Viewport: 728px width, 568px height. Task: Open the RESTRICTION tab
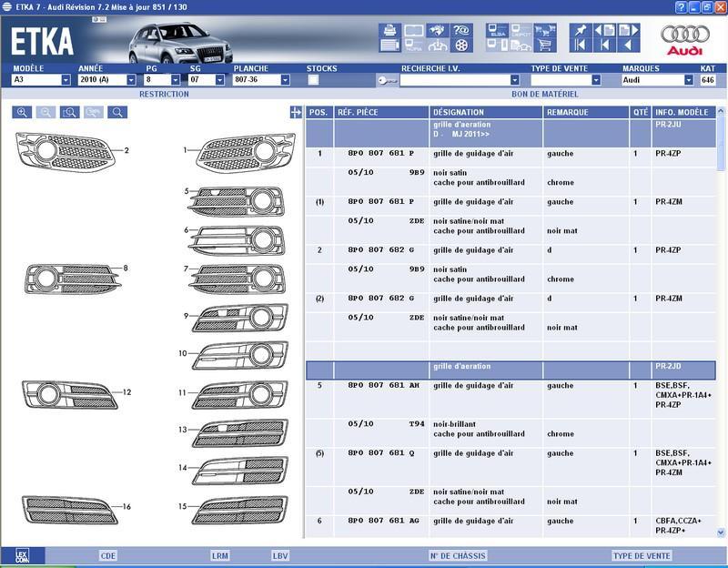click(164, 94)
